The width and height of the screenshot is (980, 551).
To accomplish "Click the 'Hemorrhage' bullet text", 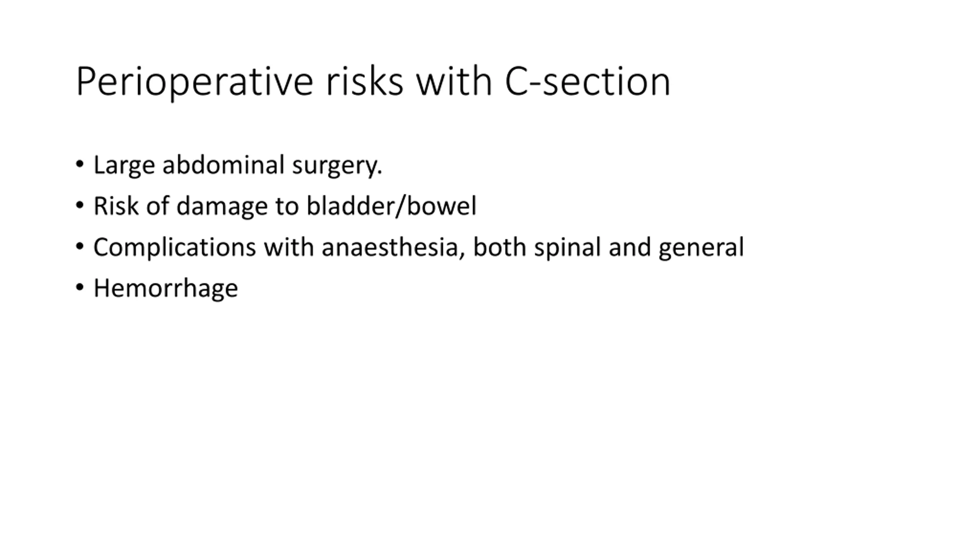I will pyautogui.click(x=166, y=289).
